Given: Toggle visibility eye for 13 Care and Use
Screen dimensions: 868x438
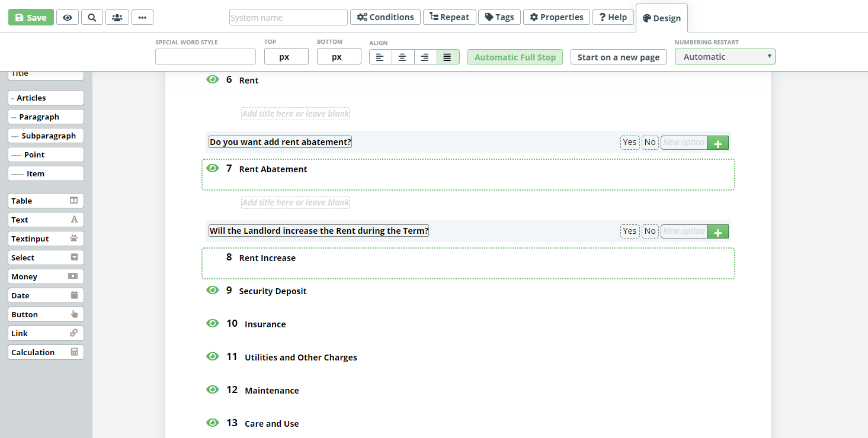Looking at the screenshot, I should tap(213, 423).
